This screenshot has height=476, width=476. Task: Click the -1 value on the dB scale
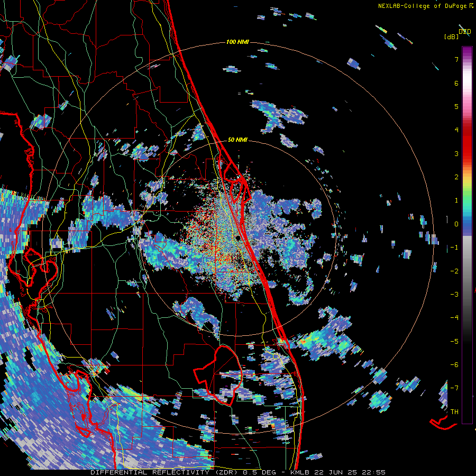click(x=454, y=248)
